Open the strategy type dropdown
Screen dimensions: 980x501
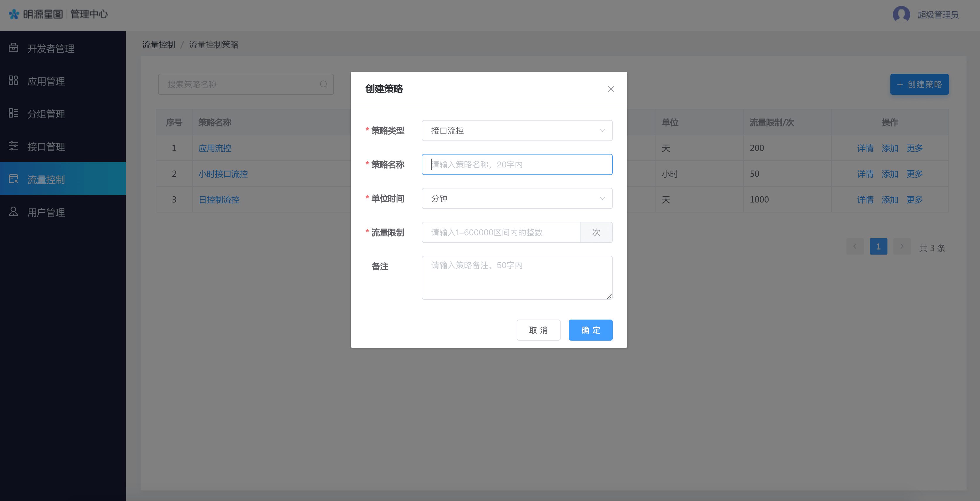tap(517, 131)
